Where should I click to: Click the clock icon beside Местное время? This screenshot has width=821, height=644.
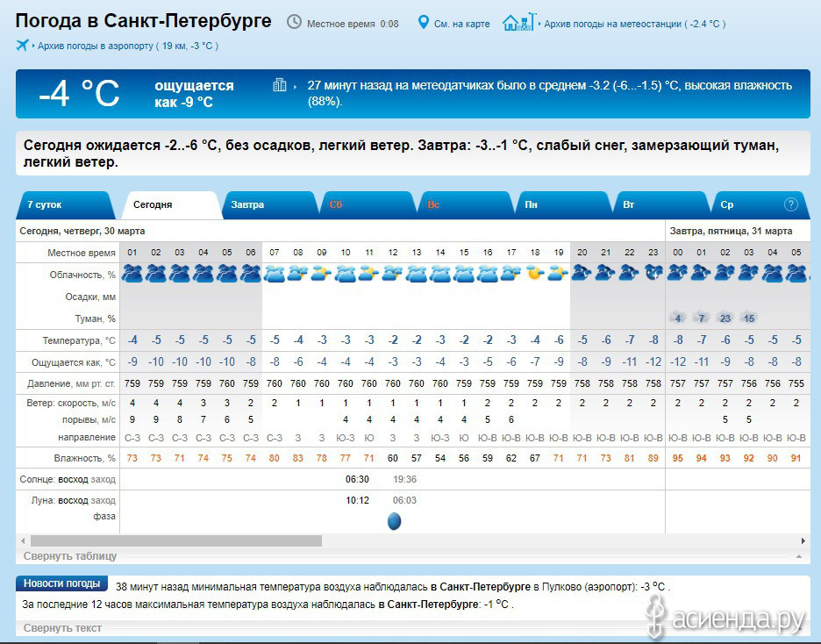coord(294,22)
